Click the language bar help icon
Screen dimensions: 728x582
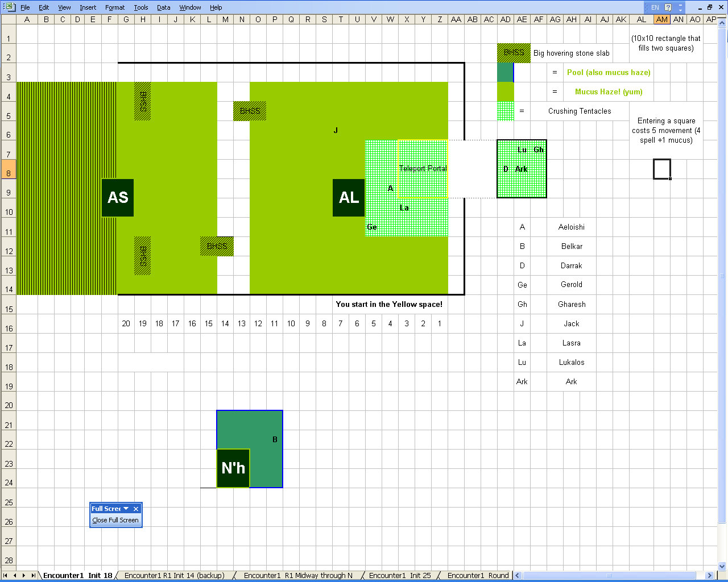tap(668, 7)
